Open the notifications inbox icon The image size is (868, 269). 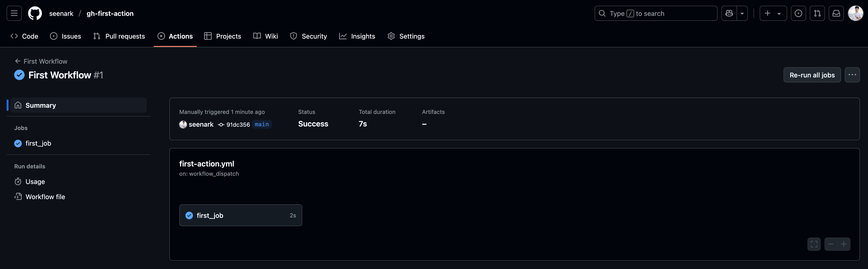point(836,13)
